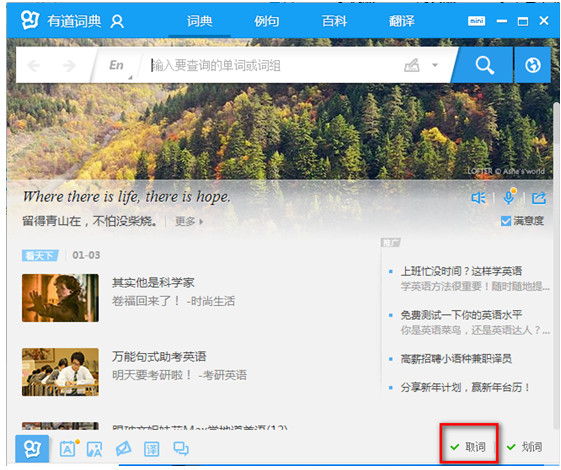This screenshot has height=470, width=561.
Task: Open the En language selector
Action: coord(117,65)
